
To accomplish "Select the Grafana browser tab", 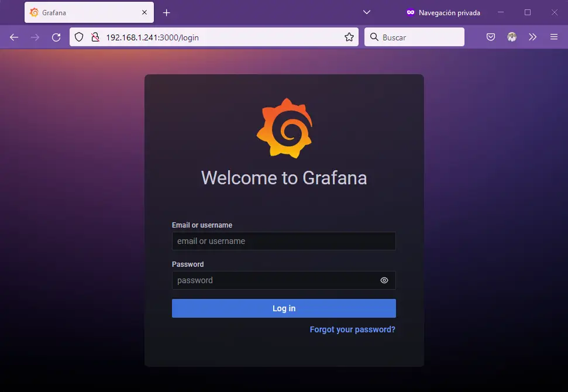I will pos(89,12).
